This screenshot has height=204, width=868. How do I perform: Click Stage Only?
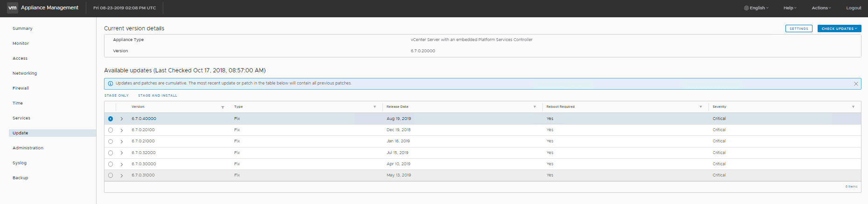click(116, 95)
